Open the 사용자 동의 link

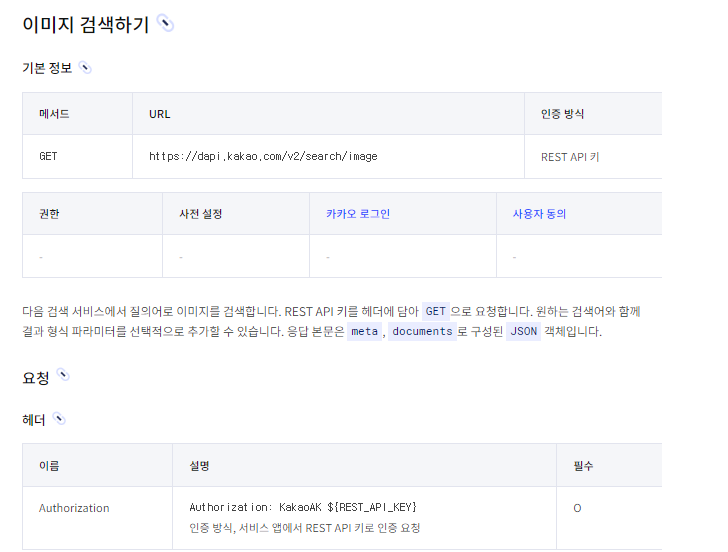coord(539,214)
